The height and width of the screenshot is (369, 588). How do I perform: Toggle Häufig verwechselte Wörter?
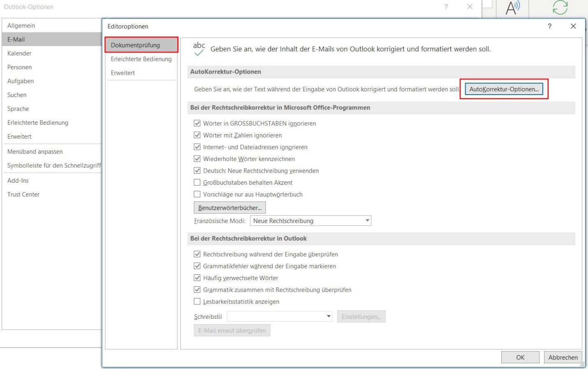197,278
